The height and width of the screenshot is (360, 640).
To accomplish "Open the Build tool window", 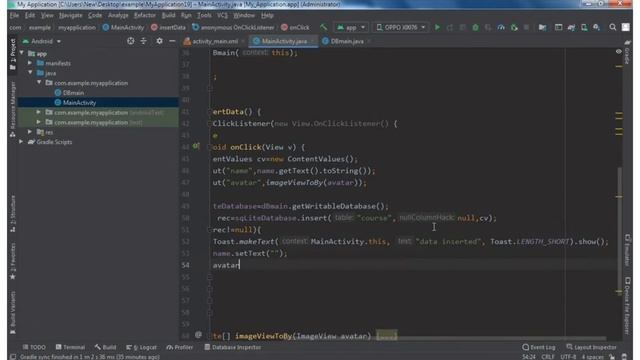I will pos(105,347).
